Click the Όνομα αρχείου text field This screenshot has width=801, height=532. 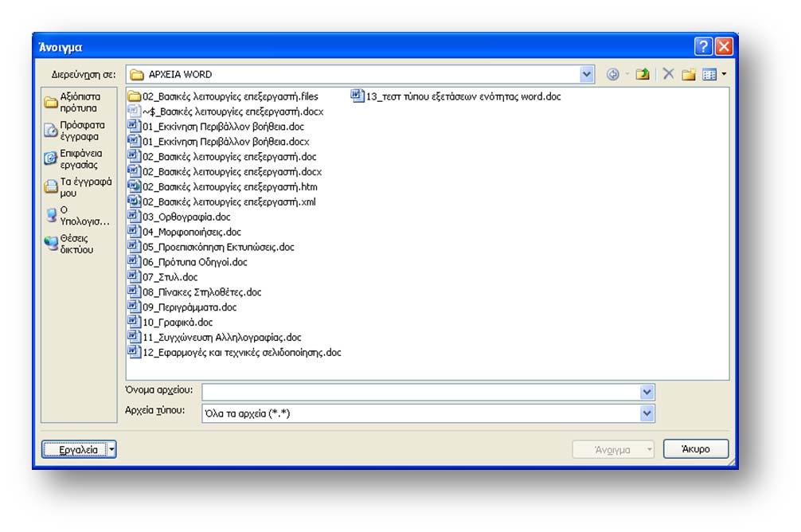coord(421,392)
